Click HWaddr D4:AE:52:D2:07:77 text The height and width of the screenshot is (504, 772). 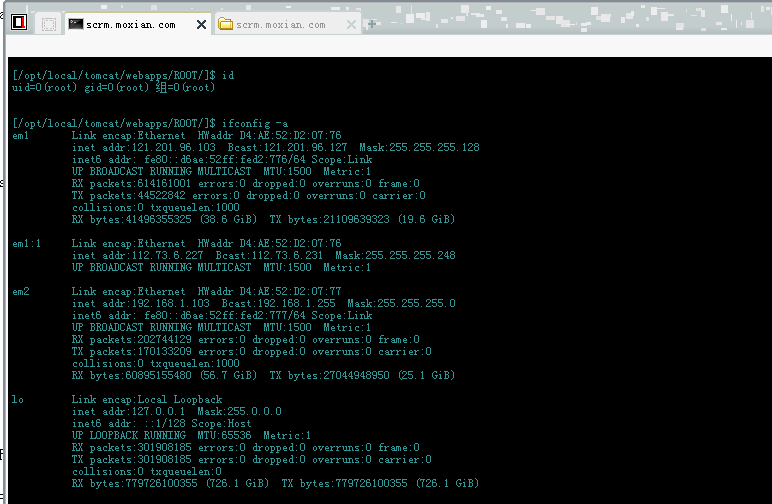click(270, 291)
